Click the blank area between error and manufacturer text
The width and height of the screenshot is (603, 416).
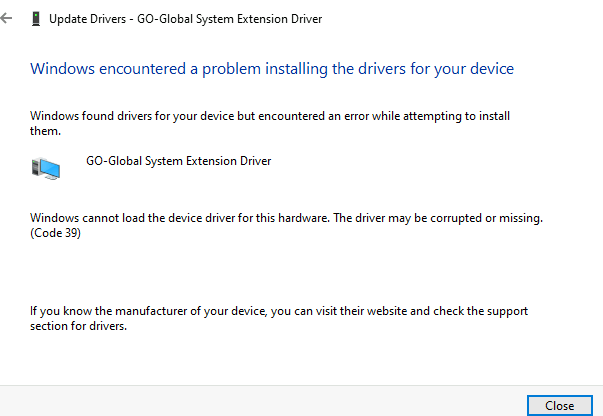300,272
